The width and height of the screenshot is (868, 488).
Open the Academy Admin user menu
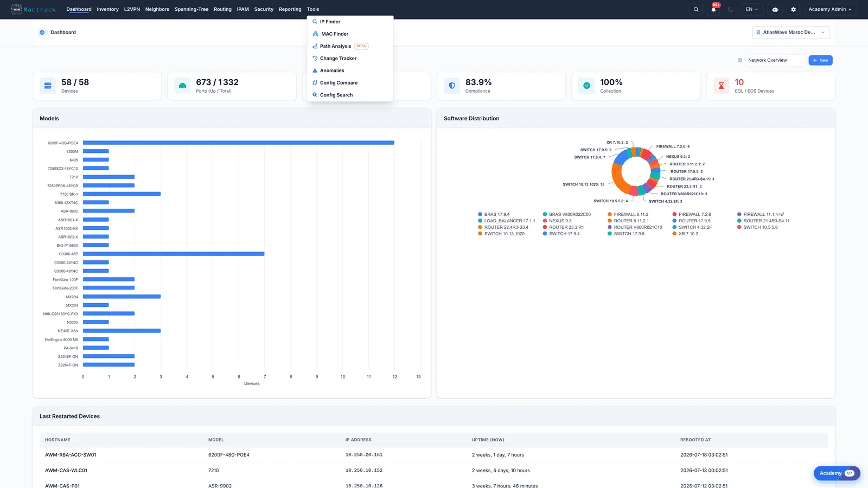830,9
